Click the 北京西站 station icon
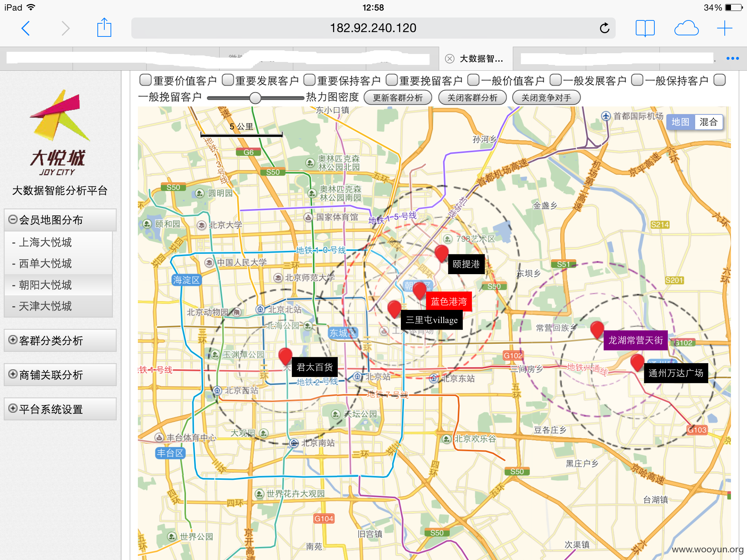This screenshot has width=747, height=560. (x=217, y=390)
